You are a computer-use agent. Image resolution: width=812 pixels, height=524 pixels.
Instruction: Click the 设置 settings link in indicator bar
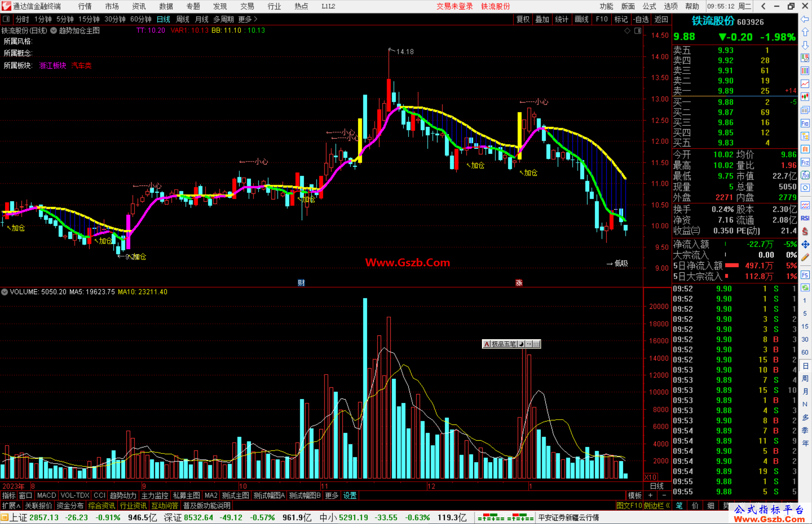click(350, 495)
